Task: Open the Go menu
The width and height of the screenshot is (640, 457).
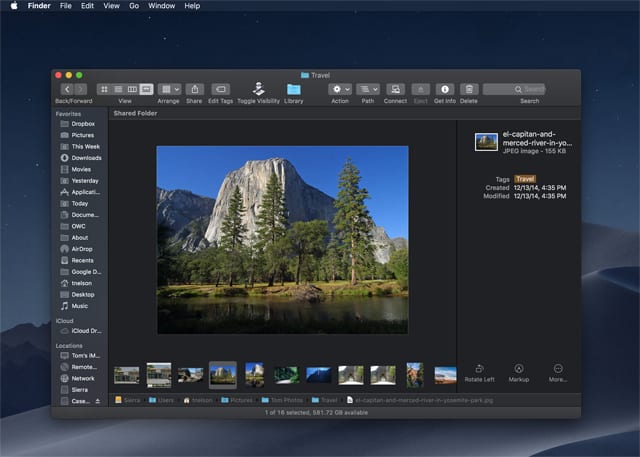Action: click(134, 6)
